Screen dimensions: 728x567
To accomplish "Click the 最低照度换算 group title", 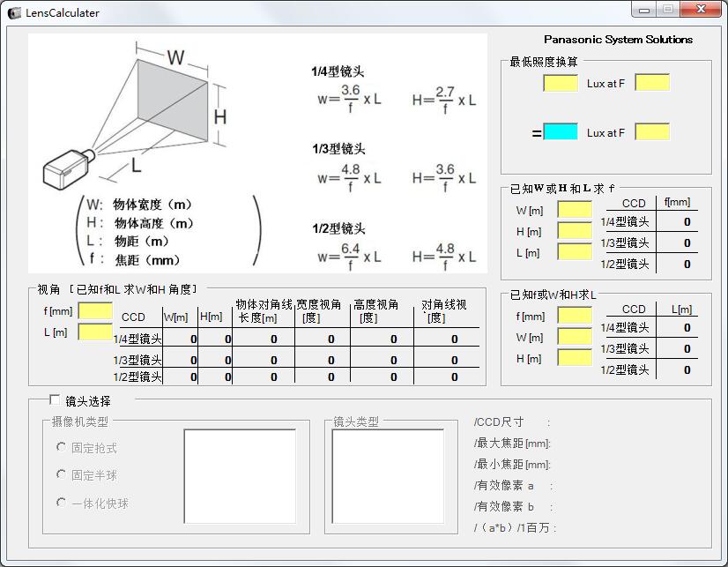I will [x=544, y=62].
